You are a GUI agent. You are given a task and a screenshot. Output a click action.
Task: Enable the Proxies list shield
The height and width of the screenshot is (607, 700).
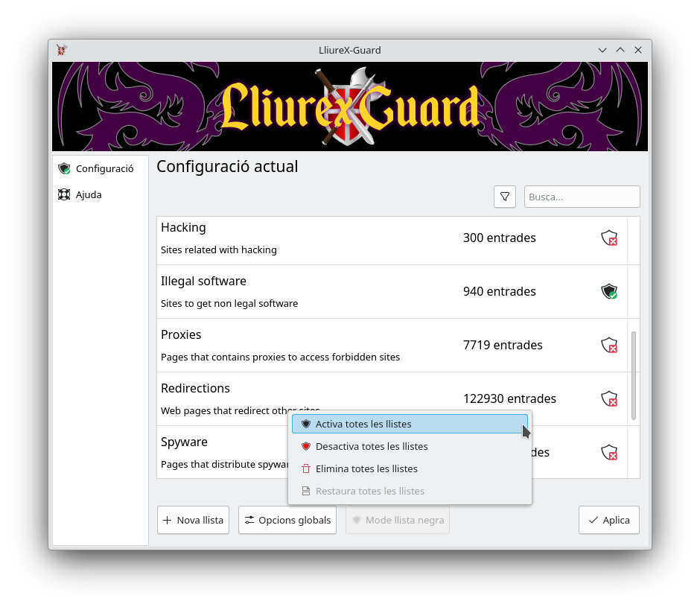[x=609, y=346]
